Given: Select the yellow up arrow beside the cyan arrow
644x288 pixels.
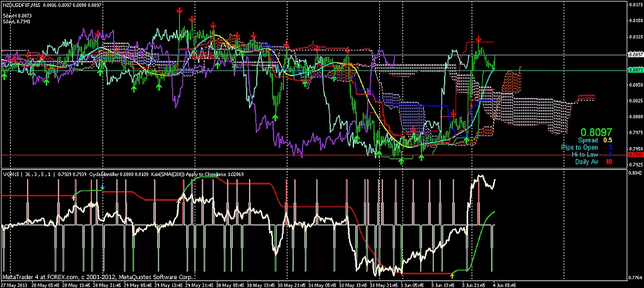Looking at the screenshot, I should click(x=74, y=197).
